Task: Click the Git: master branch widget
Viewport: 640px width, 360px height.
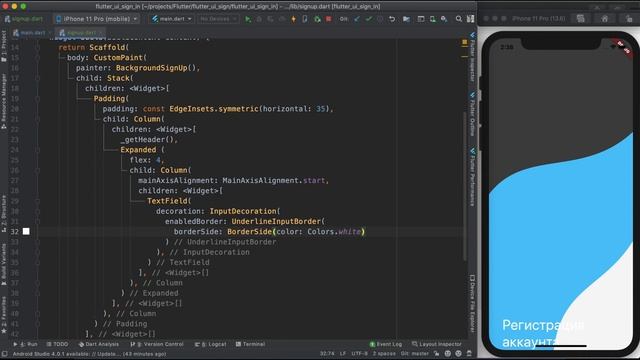Action: pyautogui.click(x=415, y=353)
